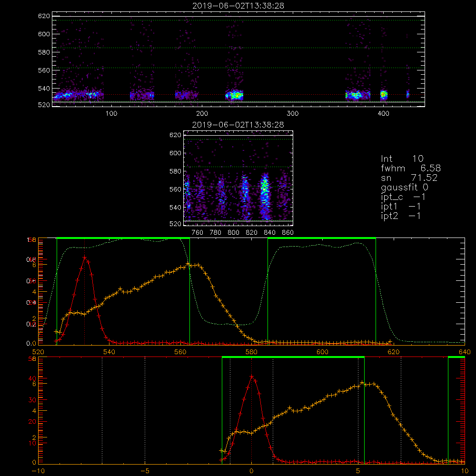
Task: Click x-axis label 580 on the profile plot
Action: coord(251,352)
